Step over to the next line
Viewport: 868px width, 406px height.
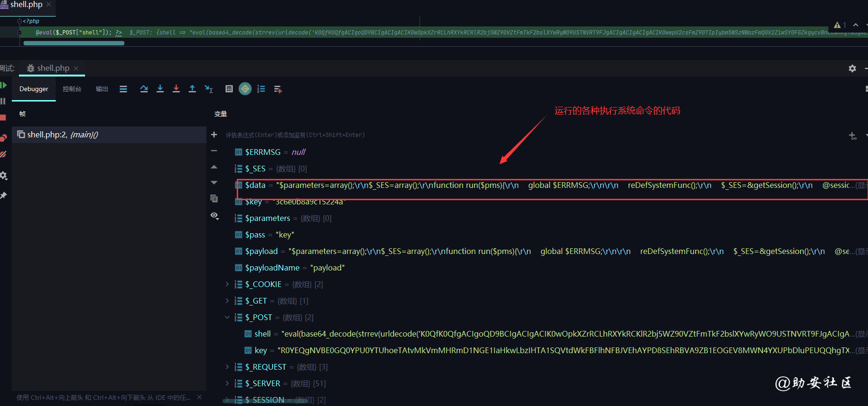[144, 89]
